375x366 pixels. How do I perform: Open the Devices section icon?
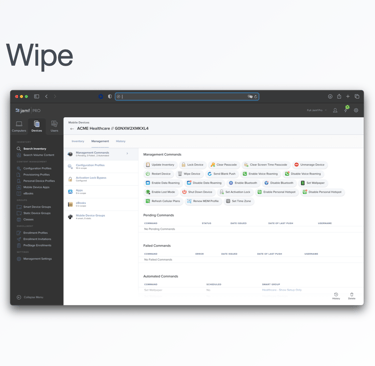37,126
